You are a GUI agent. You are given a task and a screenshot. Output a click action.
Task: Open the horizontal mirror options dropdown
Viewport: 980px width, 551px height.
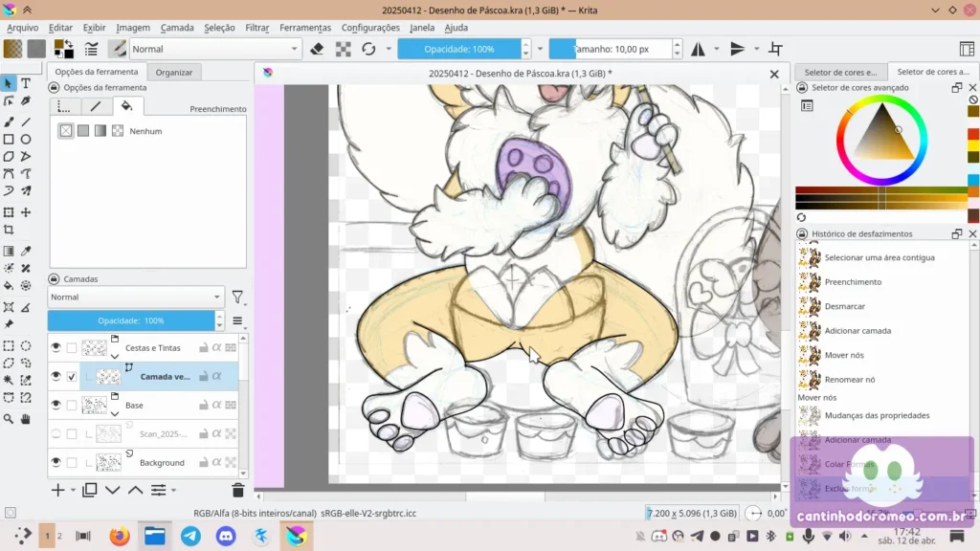coord(717,49)
